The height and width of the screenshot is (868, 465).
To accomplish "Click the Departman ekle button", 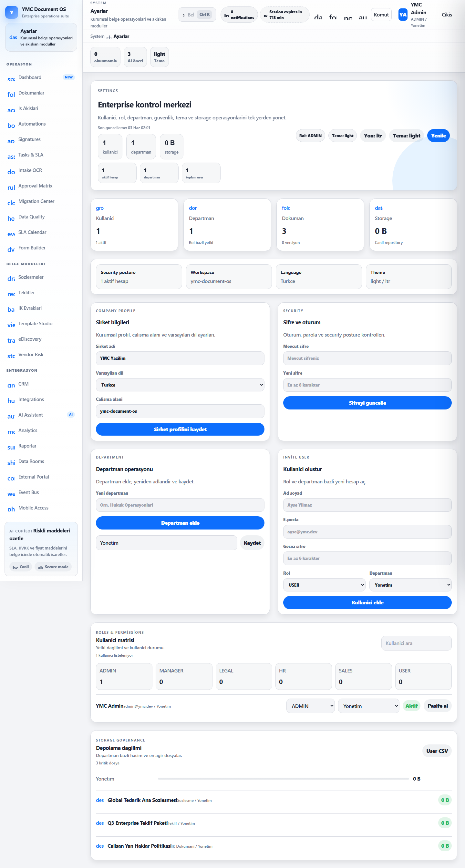I will [180, 523].
